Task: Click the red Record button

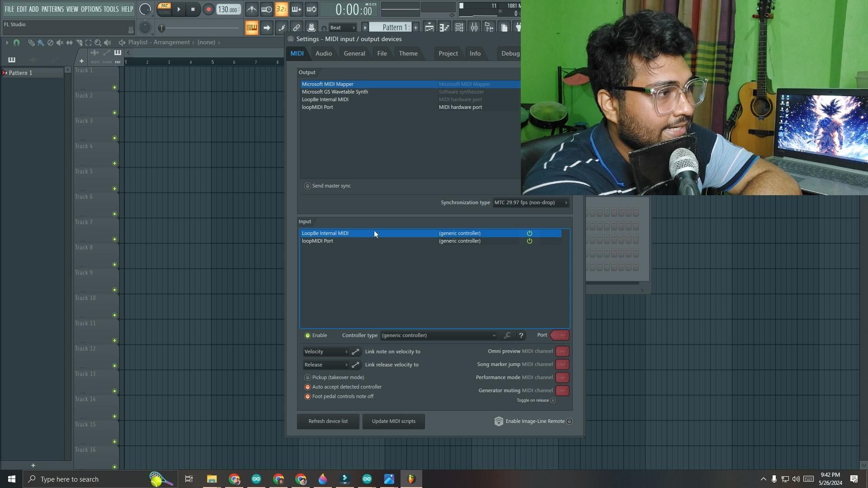Action: [x=208, y=9]
